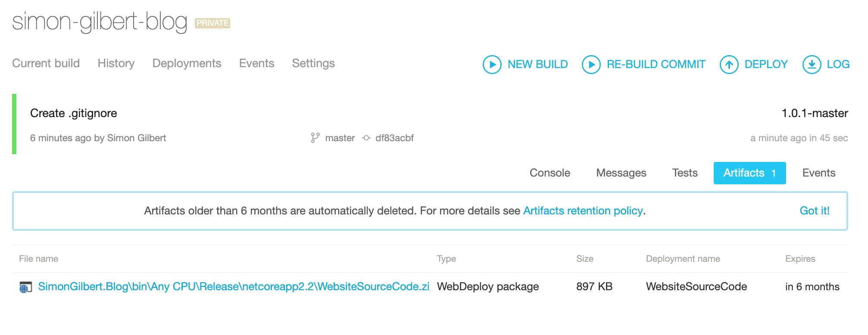Start a NEW BUILD
868x335 pixels.
(x=537, y=65)
